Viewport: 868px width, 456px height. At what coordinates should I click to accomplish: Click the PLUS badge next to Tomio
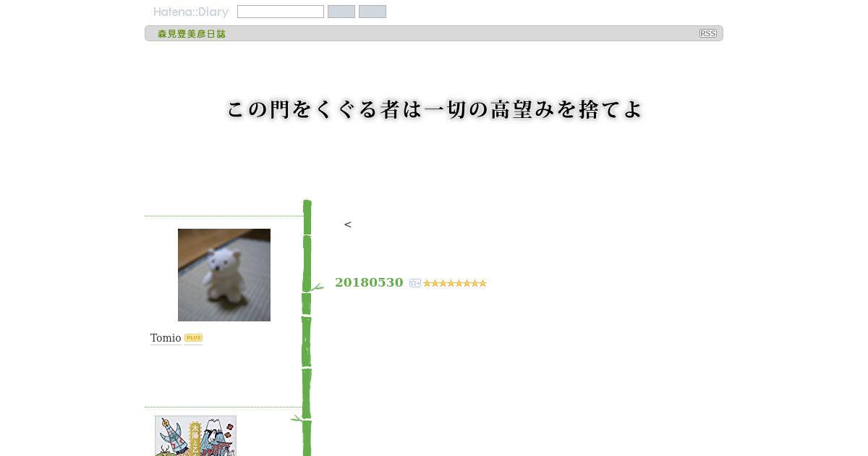pos(193,338)
